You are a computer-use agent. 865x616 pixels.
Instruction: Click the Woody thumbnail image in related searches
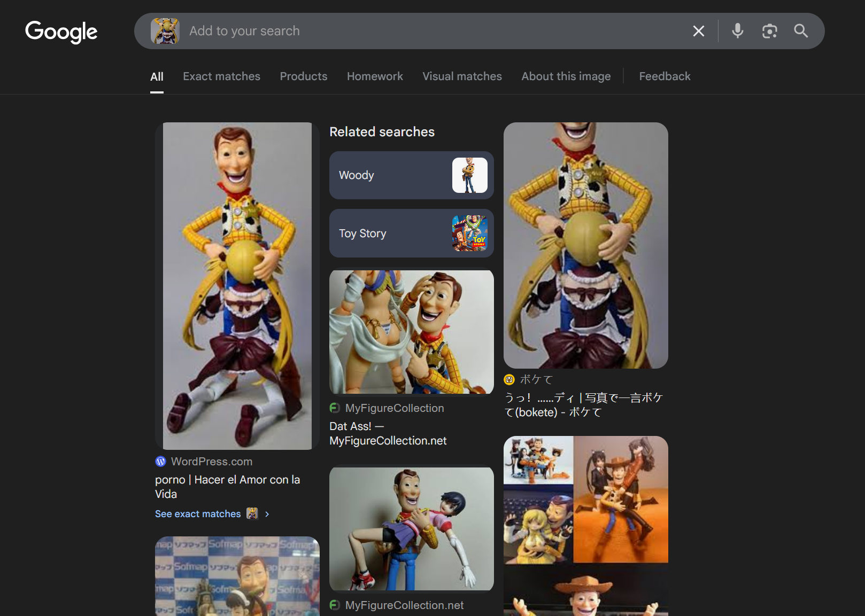coord(469,175)
